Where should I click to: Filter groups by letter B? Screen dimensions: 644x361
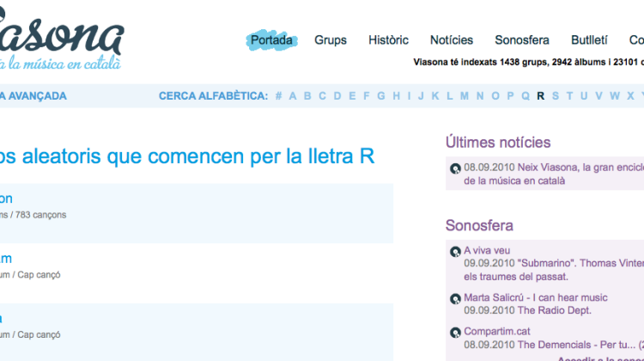307,95
